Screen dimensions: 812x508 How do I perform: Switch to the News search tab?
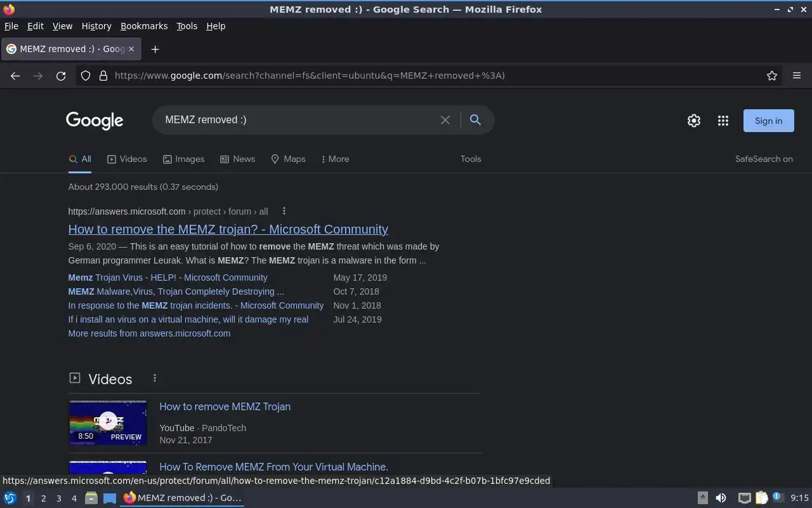(x=237, y=159)
